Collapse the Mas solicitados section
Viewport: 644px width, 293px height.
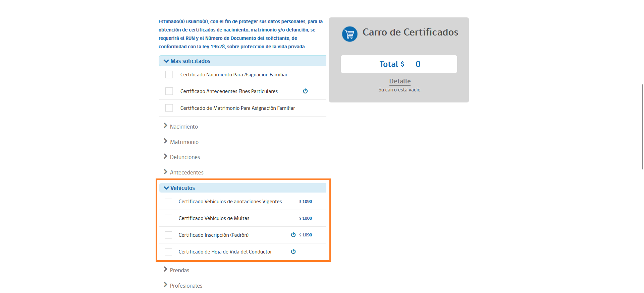pyautogui.click(x=190, y=61)
